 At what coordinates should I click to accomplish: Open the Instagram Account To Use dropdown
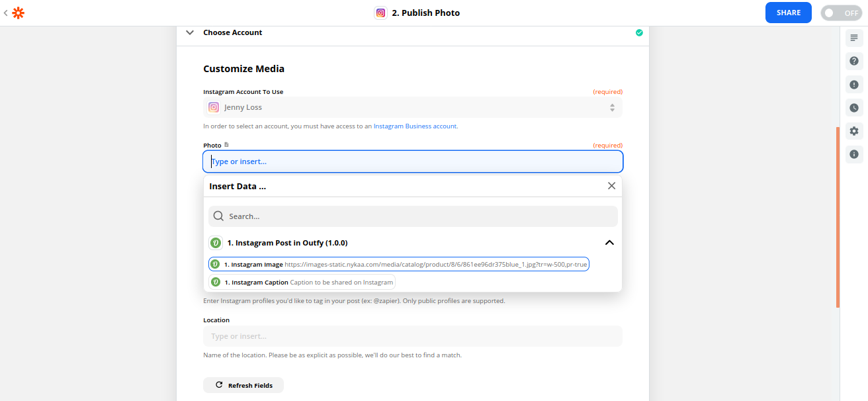pyautogui.click(x=413, y=107)
